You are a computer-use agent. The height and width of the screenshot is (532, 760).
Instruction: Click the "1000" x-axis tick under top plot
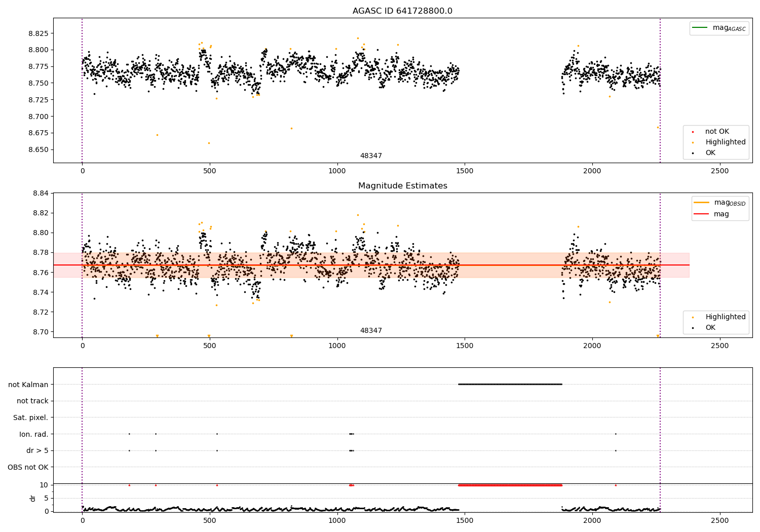point(337,171)
